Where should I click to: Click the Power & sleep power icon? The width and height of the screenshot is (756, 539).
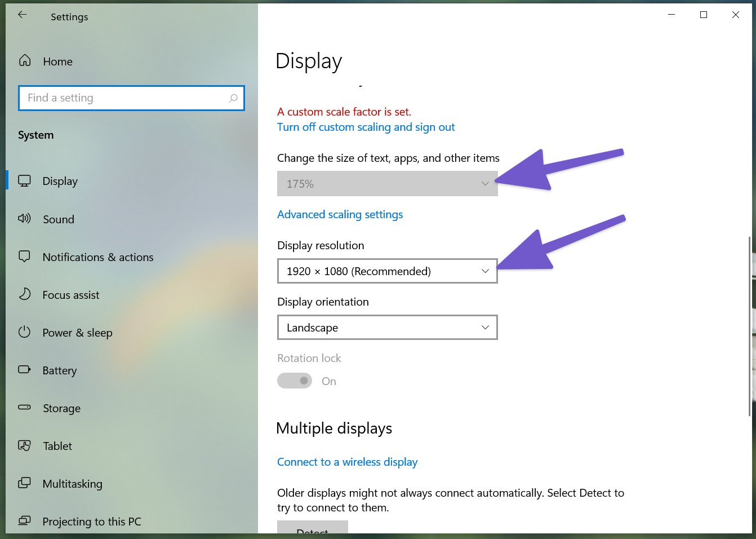tap(24, 332)
